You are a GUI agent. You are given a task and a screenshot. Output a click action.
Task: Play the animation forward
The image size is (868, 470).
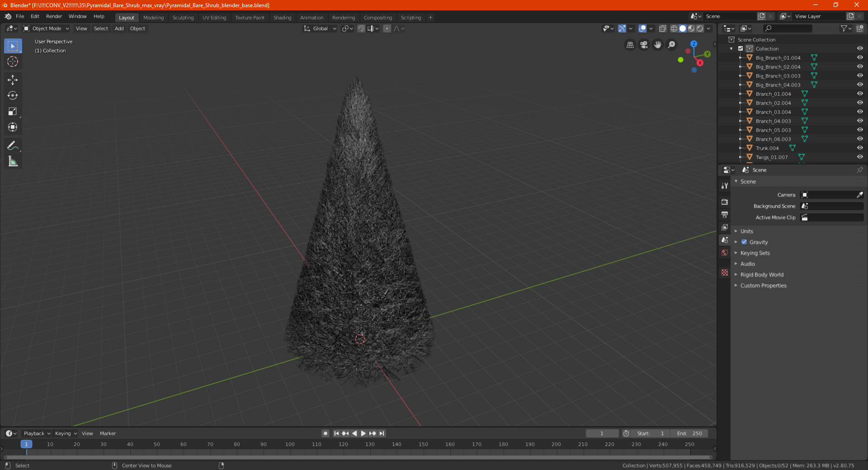click(363, 433)
